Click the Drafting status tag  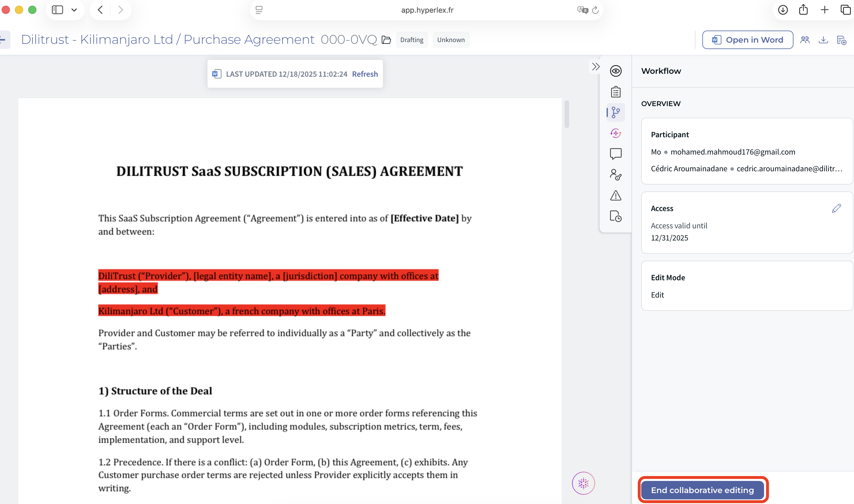pos(411,40)
